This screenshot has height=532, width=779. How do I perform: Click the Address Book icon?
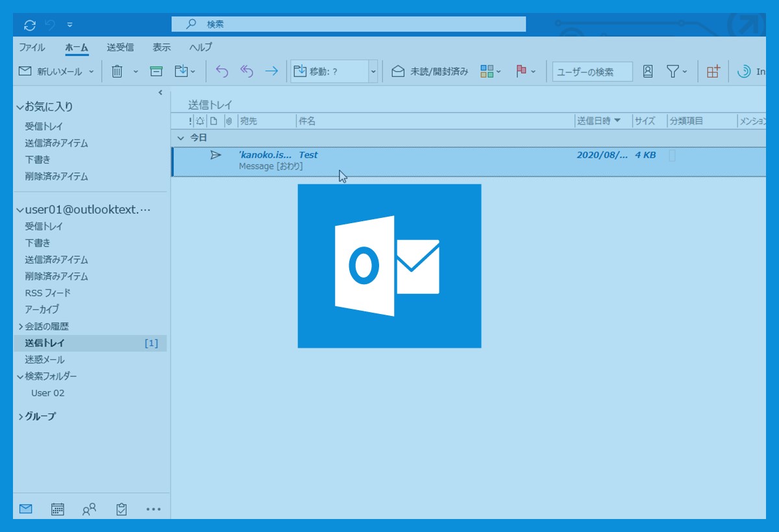pos(648,71)
